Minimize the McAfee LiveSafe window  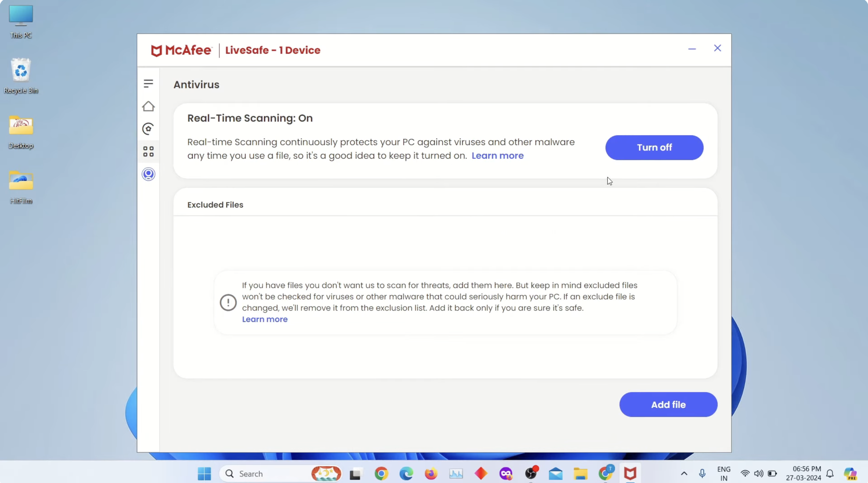click(692, 49)
